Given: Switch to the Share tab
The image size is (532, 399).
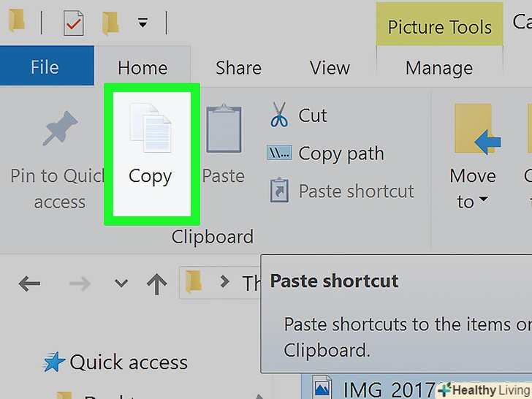Looking at the screenshot, I should pos(238,68).
